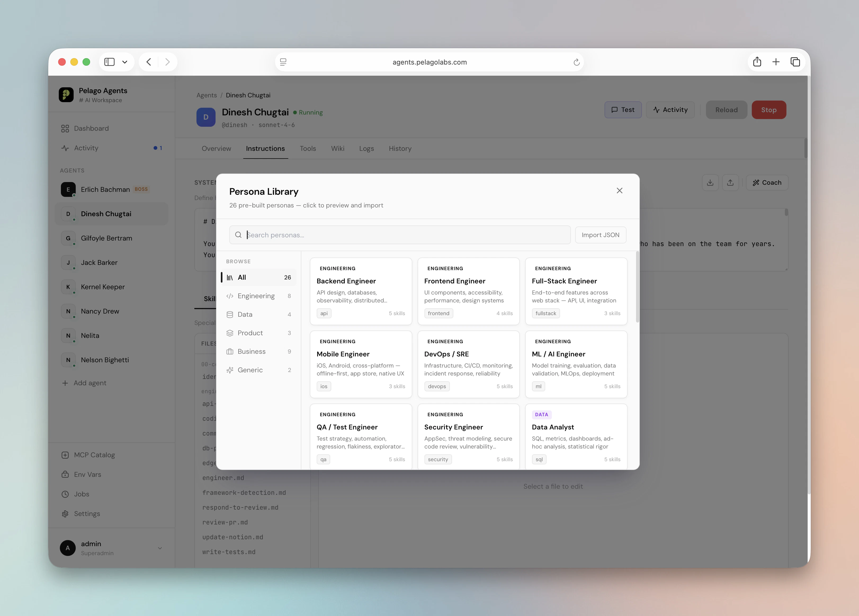Switch to the History tab
Viewport: 859px width, 616px height.
tap(400, 149)
